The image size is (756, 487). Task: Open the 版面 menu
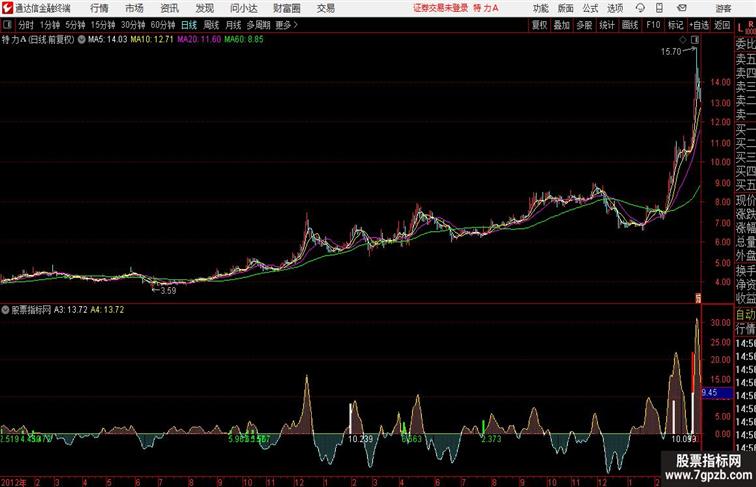pyautogui.click(x=566, y=8)
